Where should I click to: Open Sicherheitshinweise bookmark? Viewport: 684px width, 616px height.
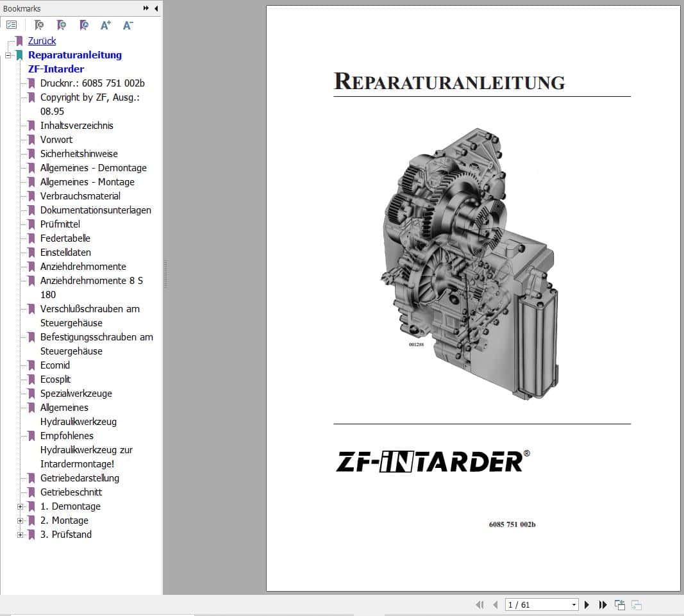tap(79, 154)
